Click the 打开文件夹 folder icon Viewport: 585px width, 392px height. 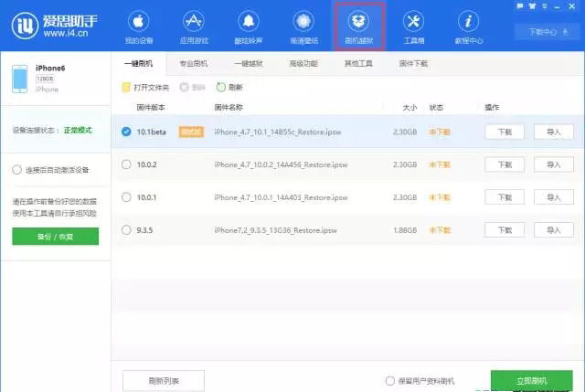(126, 87)
